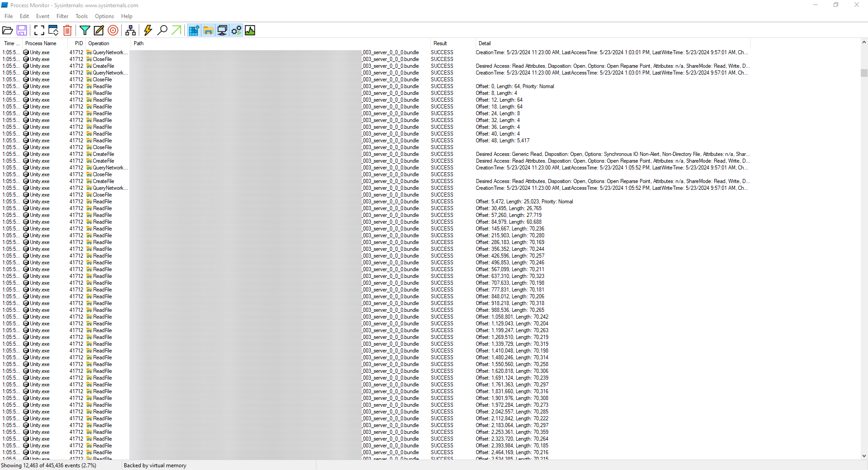Open the Find event search
Viewport: 868px width, 470px height.
click(162, 30)
